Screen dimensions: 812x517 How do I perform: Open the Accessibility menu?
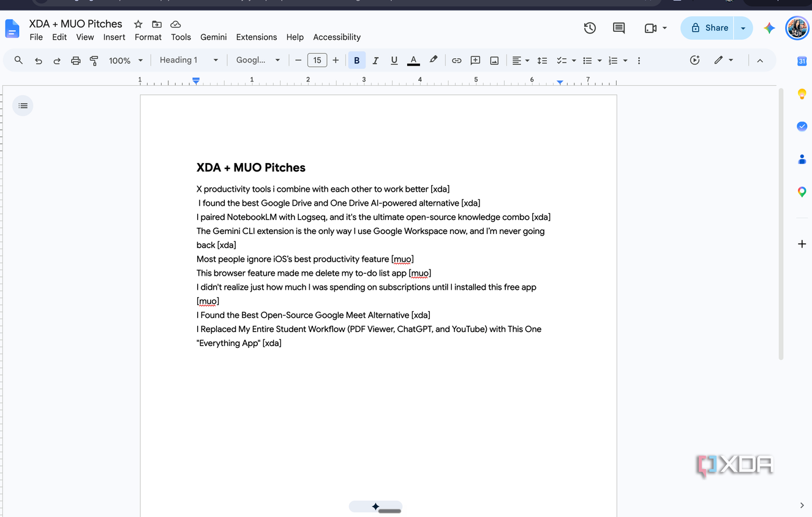pyautogui.click(x=337, y=37)
